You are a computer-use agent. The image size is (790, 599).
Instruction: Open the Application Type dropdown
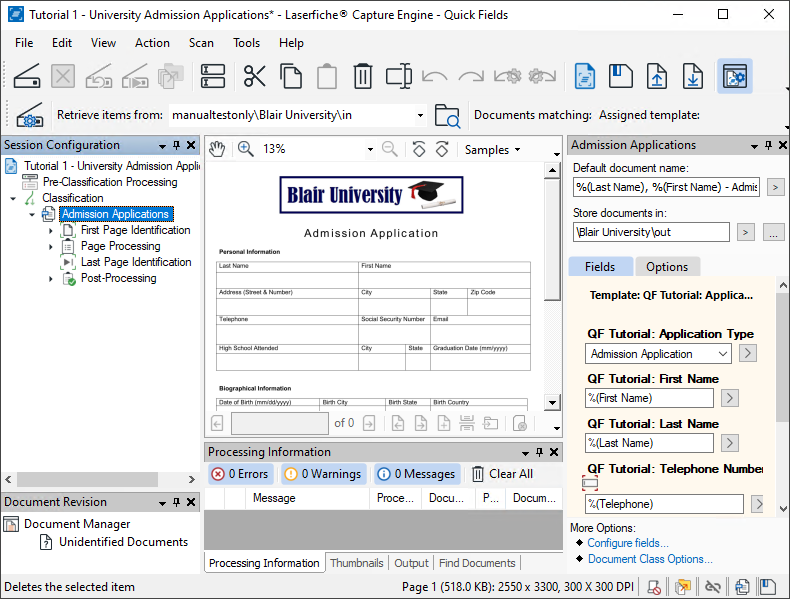[x=723, y=354]
